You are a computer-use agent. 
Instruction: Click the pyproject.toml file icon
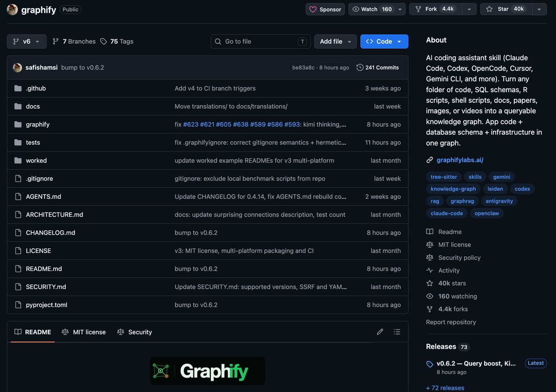click(x=18, y=305)
